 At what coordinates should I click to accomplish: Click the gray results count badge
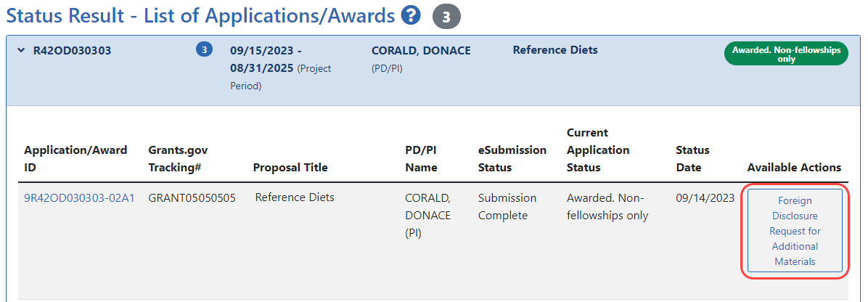coord(446,15)
